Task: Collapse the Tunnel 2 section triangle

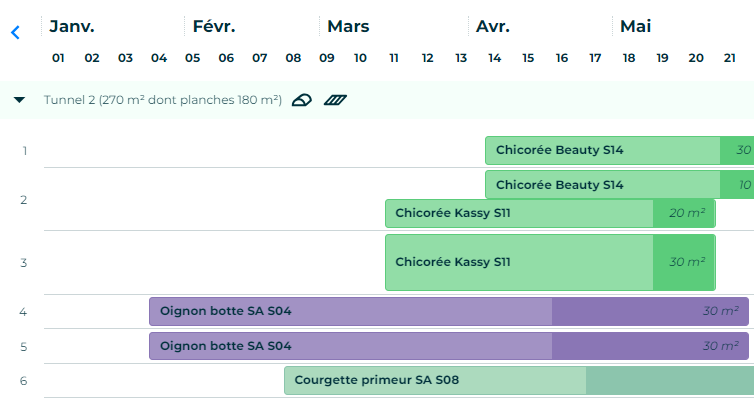Action: (19, 100)
